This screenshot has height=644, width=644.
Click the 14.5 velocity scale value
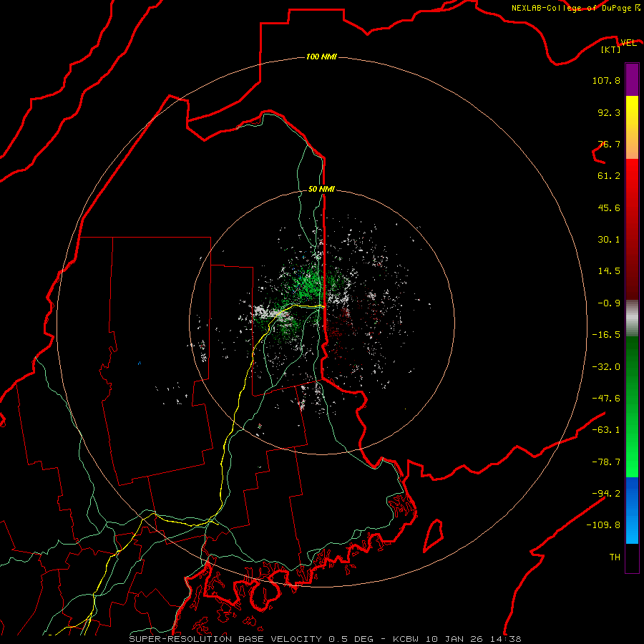609,271
